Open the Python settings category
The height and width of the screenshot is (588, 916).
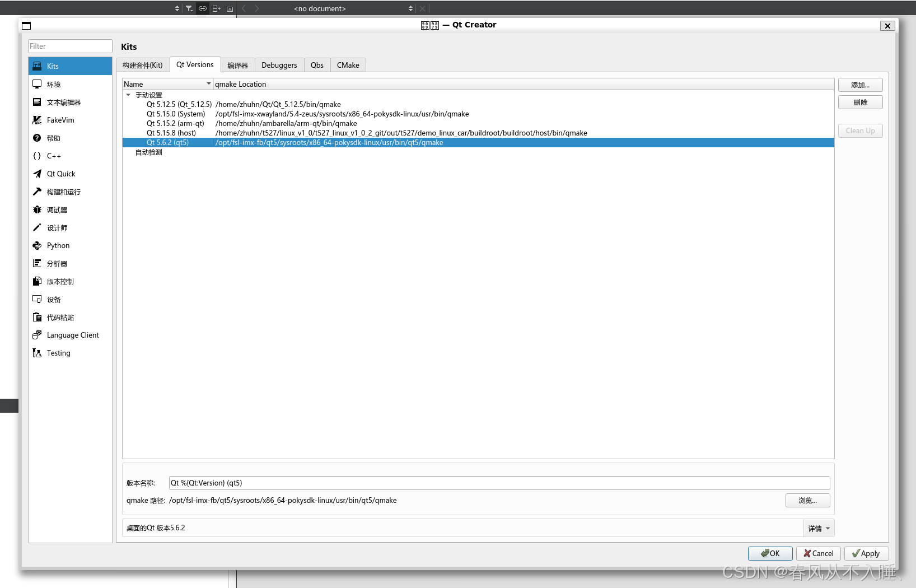[x=70, y=245]
